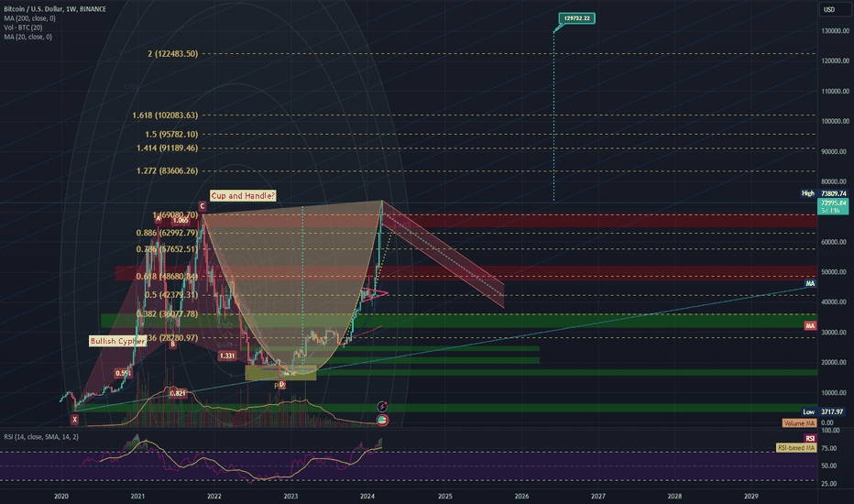Click the High 73809.74 price label
854x504 pixels.
824,193
